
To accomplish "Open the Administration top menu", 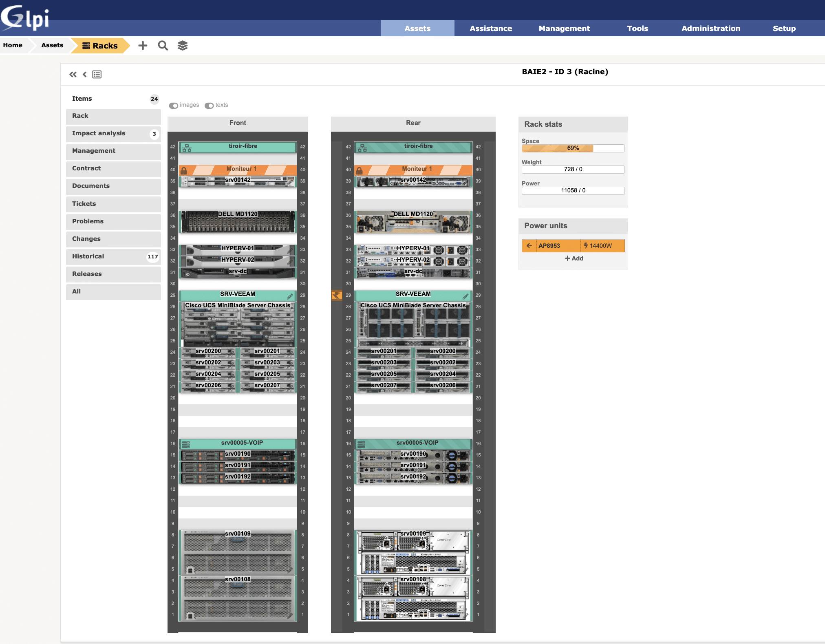I will point(711,28).
